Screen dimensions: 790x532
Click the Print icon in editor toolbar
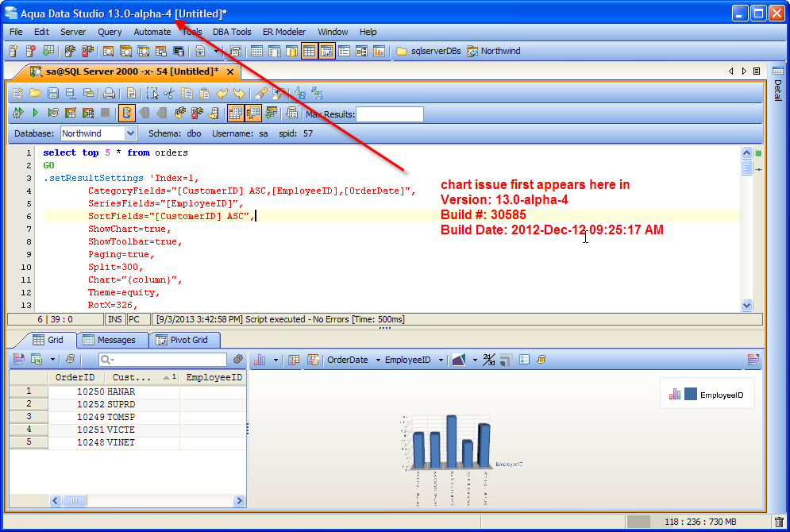[x=109, y=93]
